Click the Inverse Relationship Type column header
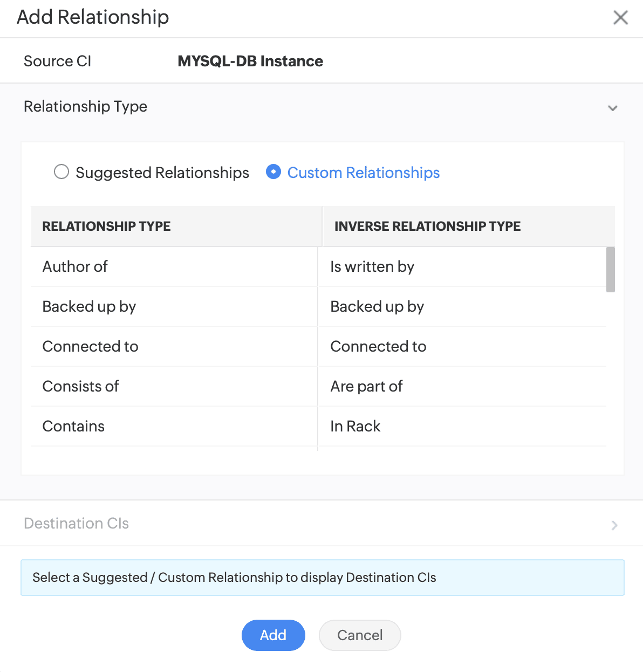This screenshot has height=672, width=643. pyautogui.click(x=427, y=226)
